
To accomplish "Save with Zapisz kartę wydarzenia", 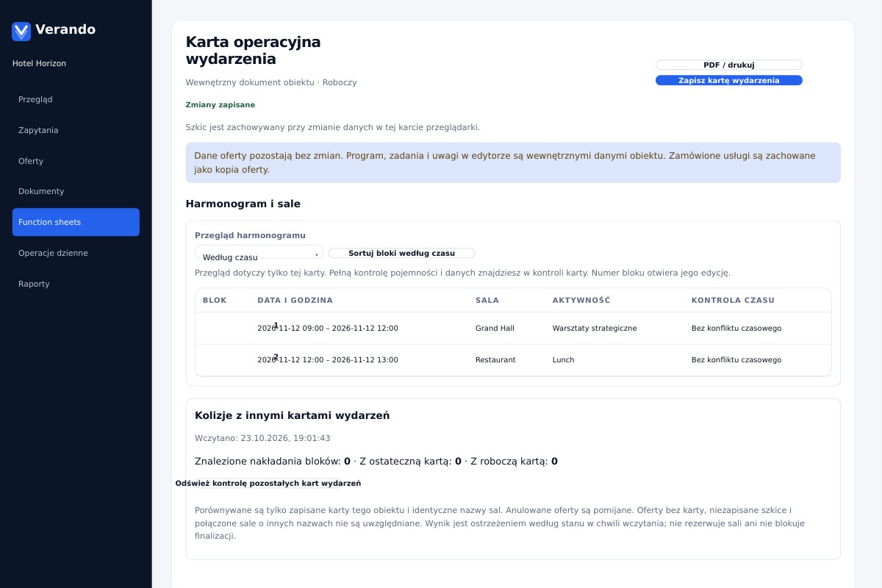I will 728,80.
